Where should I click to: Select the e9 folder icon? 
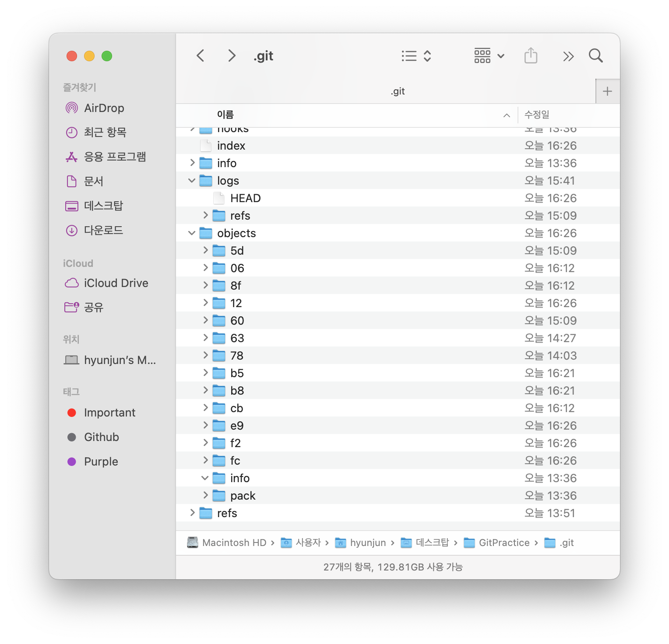(219, 426)
